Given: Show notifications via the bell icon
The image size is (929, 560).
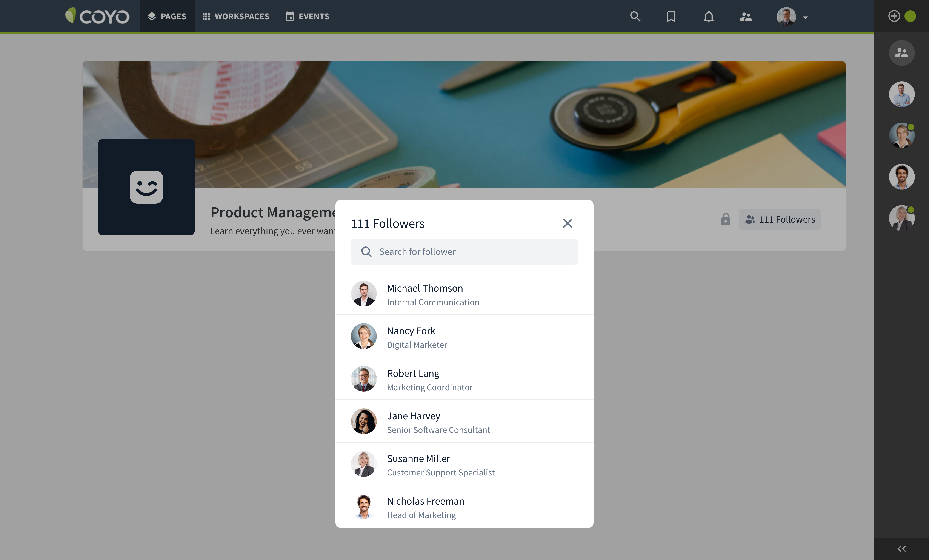Looking at the screenshot, I should tap(709, 17).
